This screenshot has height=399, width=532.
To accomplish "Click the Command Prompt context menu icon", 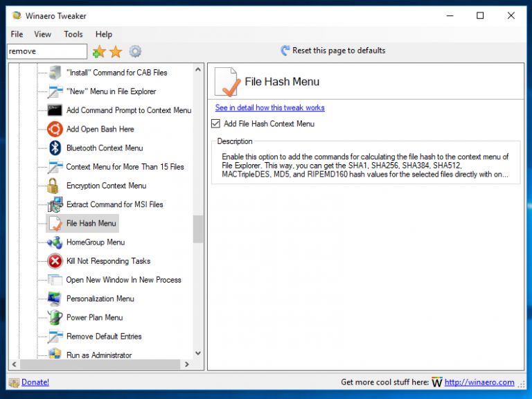I will pos(55,110).
